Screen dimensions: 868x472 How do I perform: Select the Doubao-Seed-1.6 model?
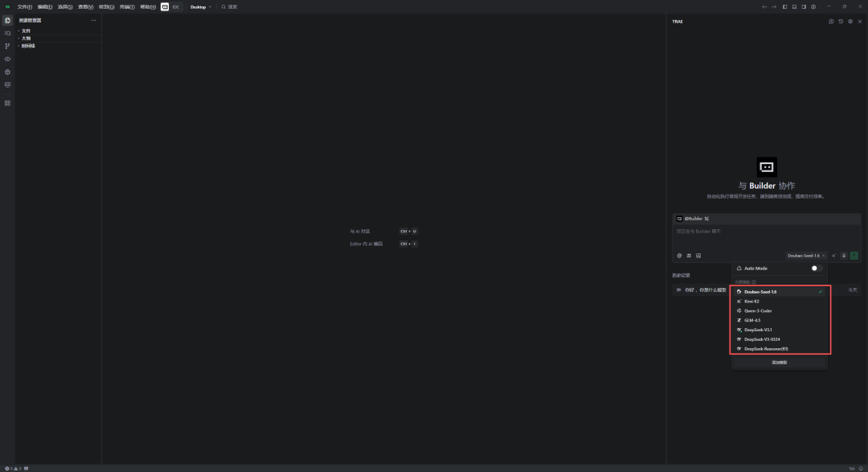point(780,292)
